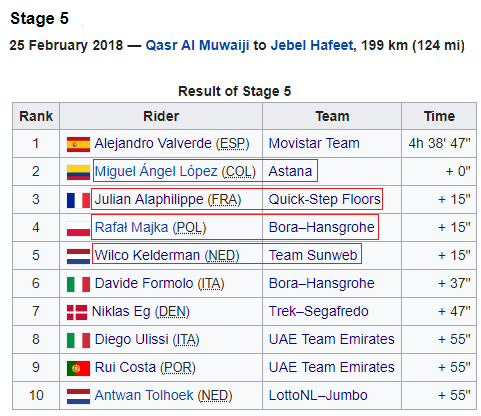Viewport: 481px width, 416px height.
Task: Open Antwan Tolhoek rider link
Action: [144, 395]
